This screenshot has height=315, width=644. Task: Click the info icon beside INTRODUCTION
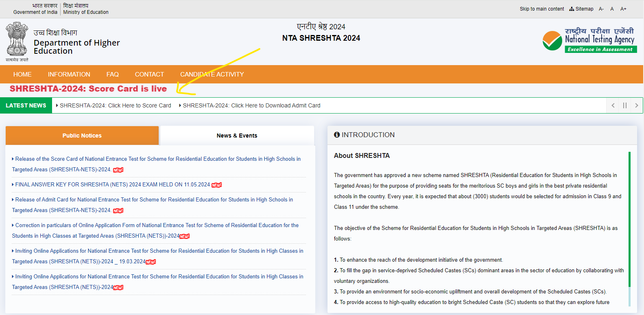tap(337, 135)
